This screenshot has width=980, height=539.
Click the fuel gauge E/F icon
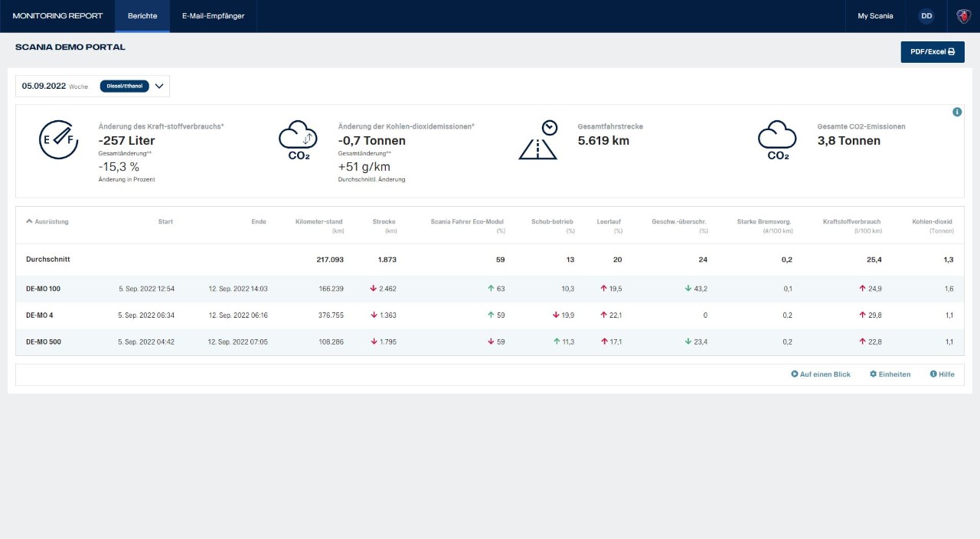click(x=58, y=139)
